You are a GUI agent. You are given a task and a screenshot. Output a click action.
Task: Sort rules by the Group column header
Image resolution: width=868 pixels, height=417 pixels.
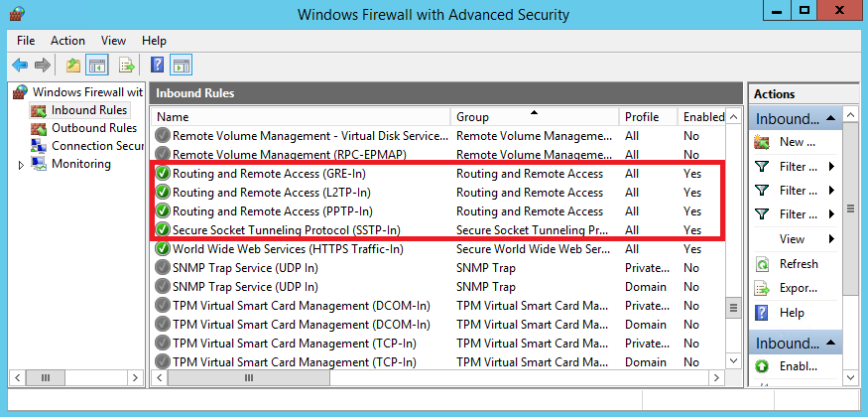coord(536,117)
